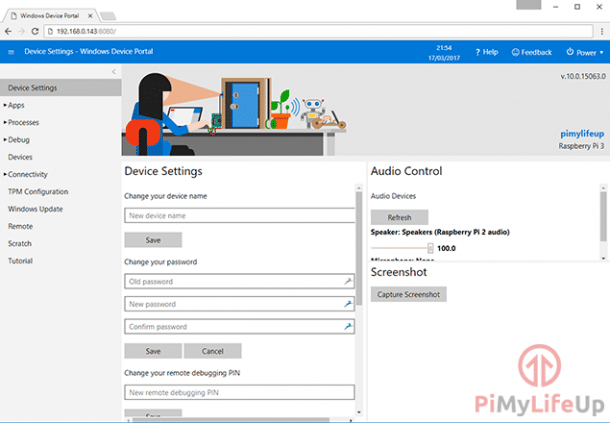This screenshot has height=423, width=610.
Task: Open Feedback smiley in header
Action: point(515,52)
